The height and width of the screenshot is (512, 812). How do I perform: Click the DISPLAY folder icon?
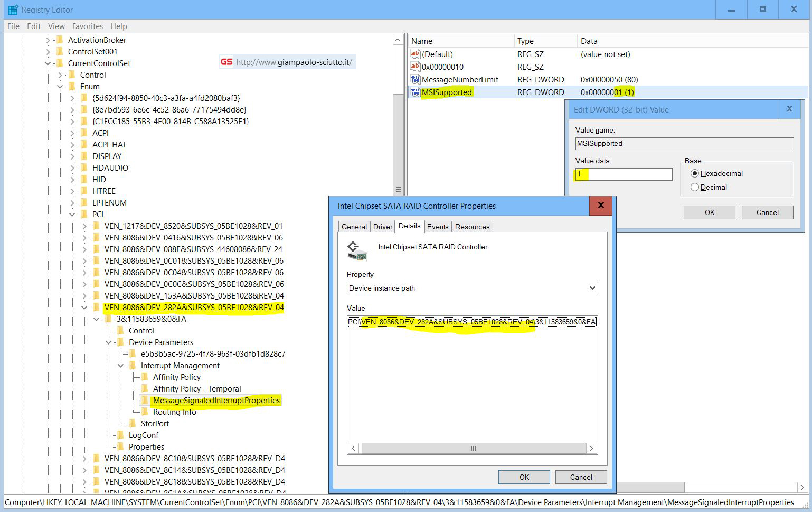click(84, 156)
